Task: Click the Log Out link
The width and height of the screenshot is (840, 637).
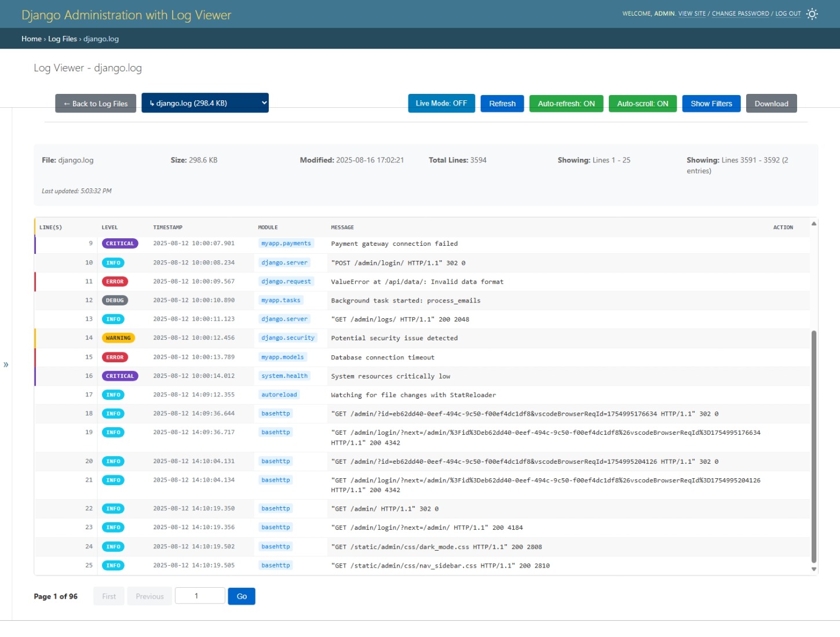Action: click(788, 13)
